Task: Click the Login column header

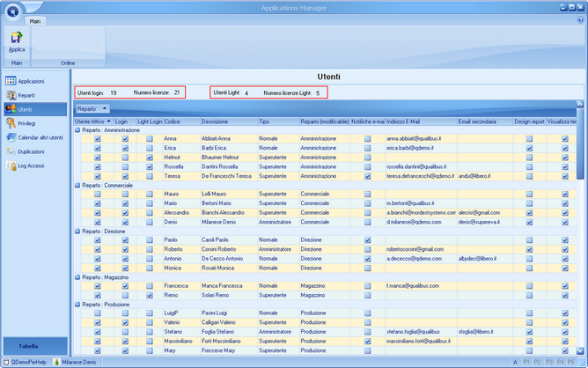Action: pyautogui.click(x=125, y=121)
